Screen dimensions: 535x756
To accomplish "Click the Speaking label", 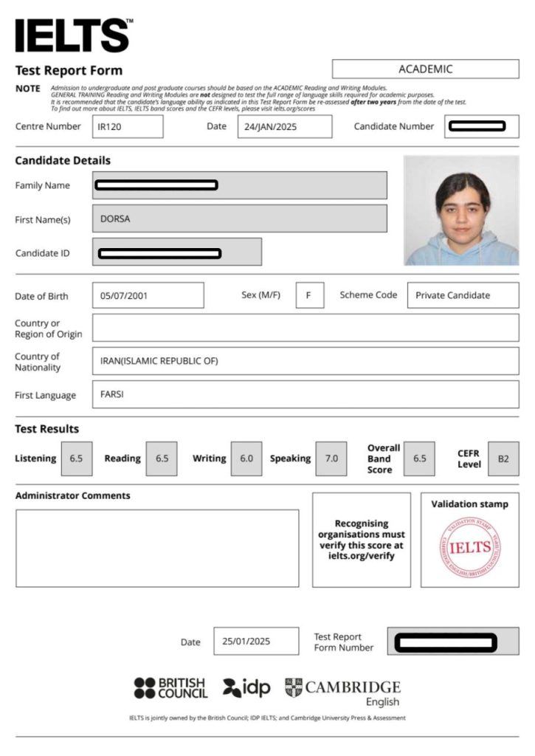I will (x=290, y=458).
